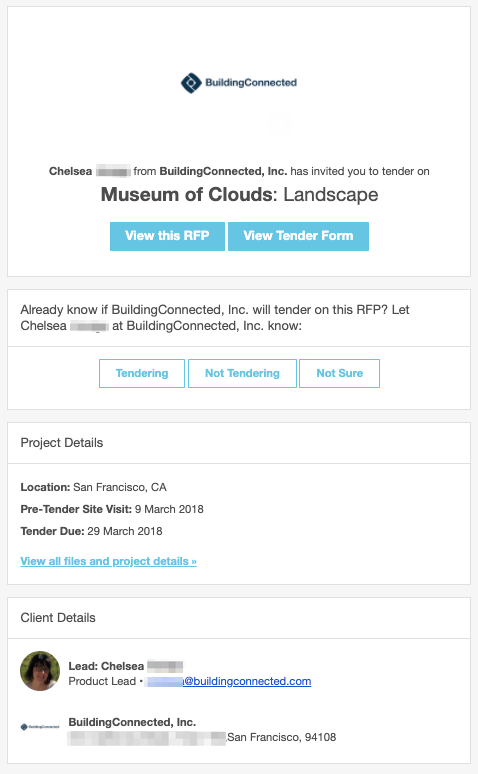Screen dimensions: 478x774
Task: Click the San Francisco, 94108 address text
Action: 281,737
